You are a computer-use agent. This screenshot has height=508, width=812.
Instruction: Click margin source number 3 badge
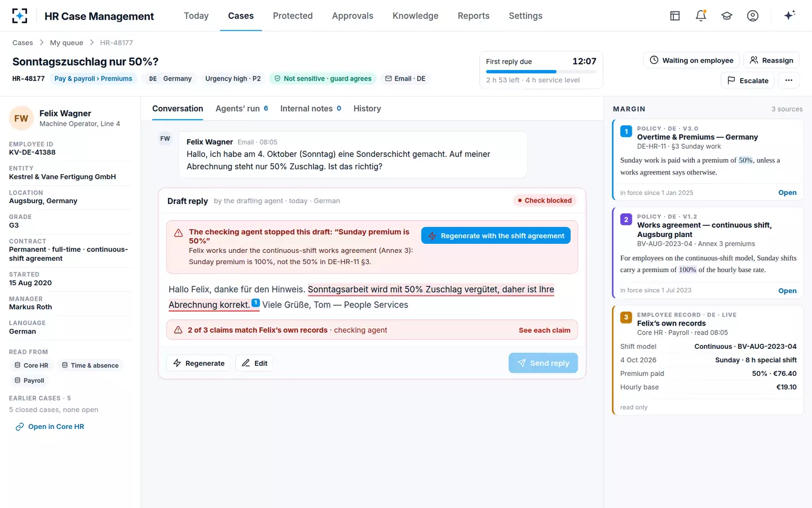[626, 318]
